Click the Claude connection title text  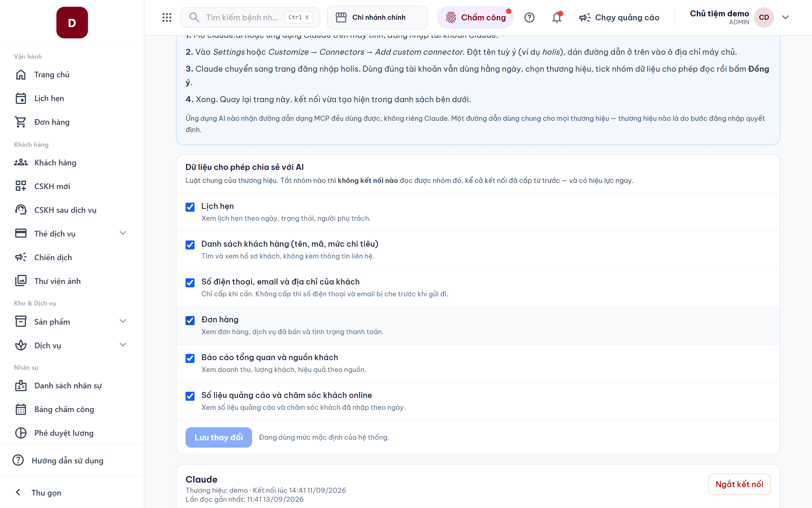click(201, 479)
